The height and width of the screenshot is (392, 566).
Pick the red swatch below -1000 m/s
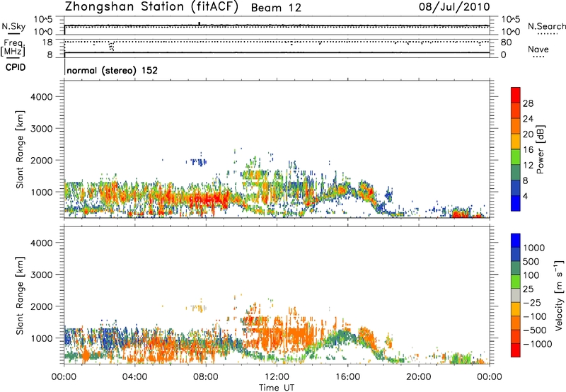click(516, 350)
